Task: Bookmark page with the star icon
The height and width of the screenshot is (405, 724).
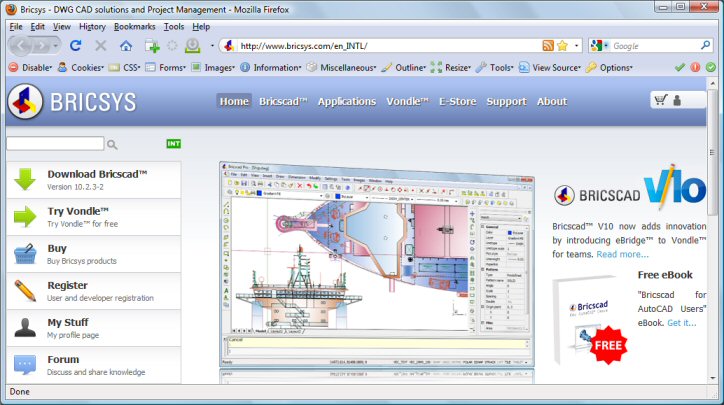Action: click(562, 45)
